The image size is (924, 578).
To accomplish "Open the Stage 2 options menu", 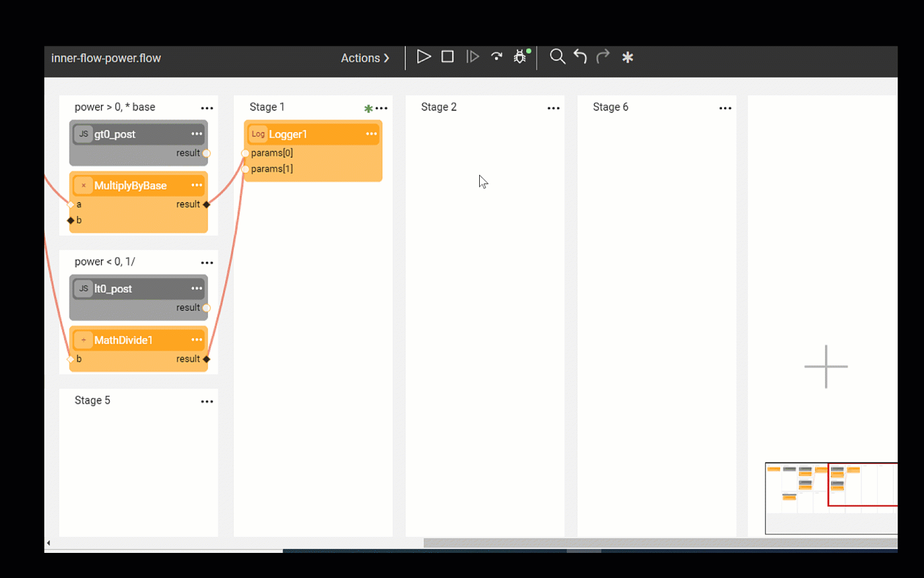I will coord(553,108).
